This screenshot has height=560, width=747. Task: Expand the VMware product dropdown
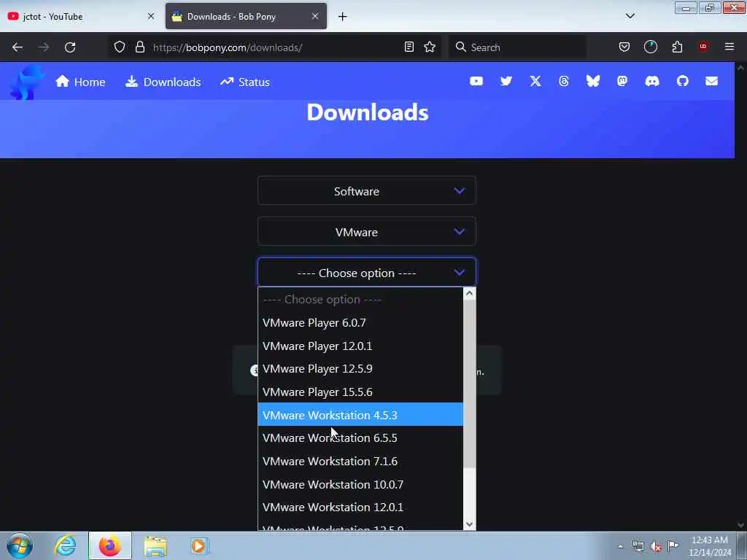(367, 232)
